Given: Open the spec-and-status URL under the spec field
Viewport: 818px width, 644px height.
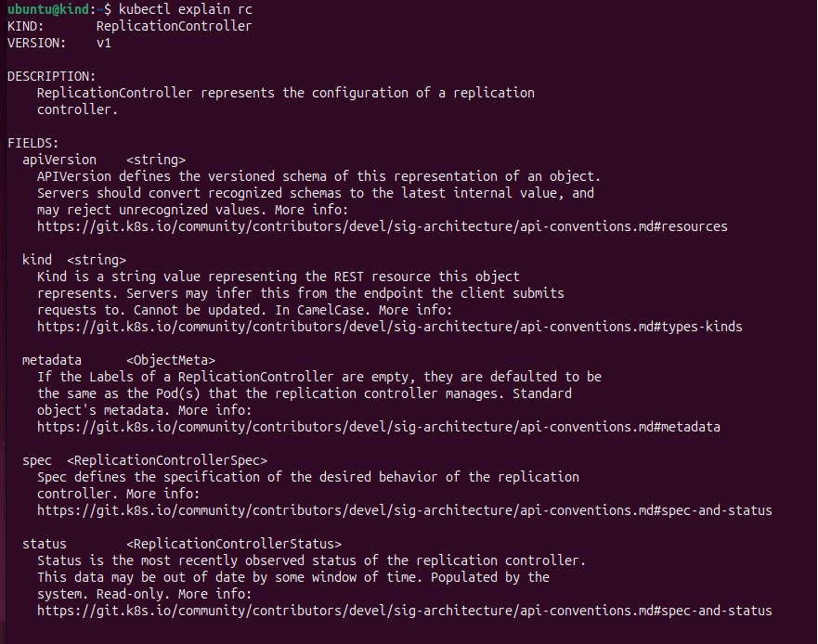Looking at the screenshot, I should [404, 510].
